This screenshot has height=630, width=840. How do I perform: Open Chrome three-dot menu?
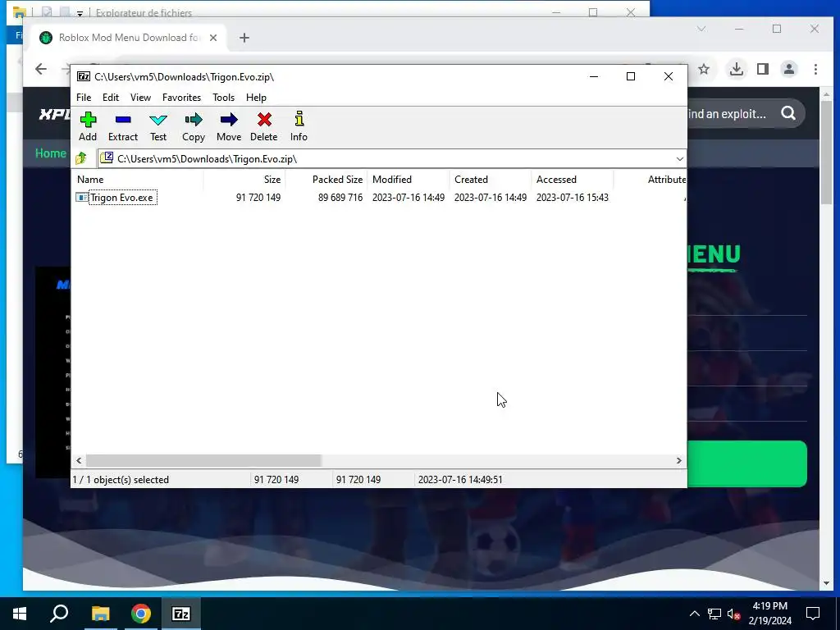[x=815, y=69]
